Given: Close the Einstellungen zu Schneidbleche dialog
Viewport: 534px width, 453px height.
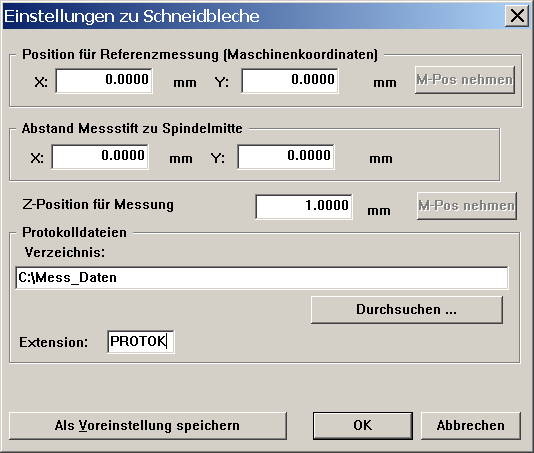Looking at the screenshot, I should point(517,16).
